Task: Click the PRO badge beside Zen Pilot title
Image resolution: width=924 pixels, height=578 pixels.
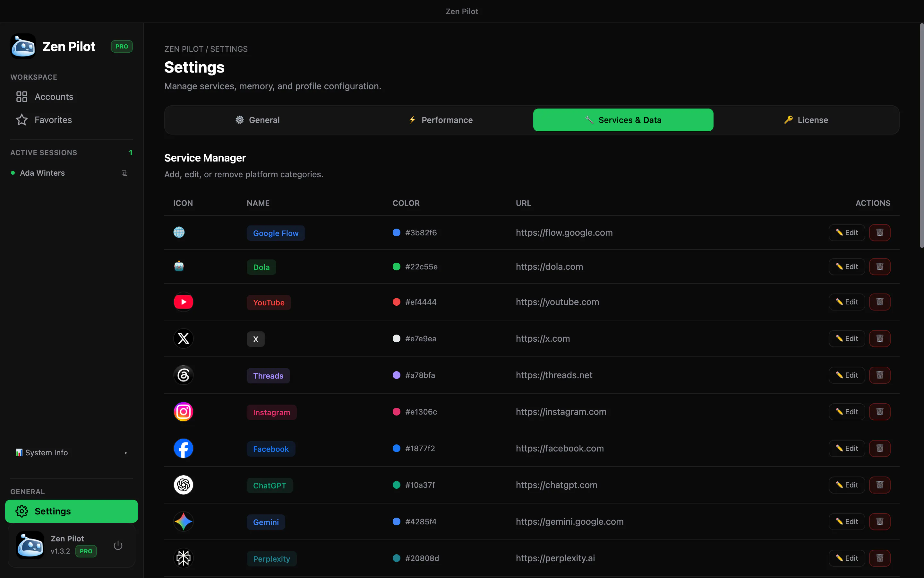Action: click(x=122, y=46)
